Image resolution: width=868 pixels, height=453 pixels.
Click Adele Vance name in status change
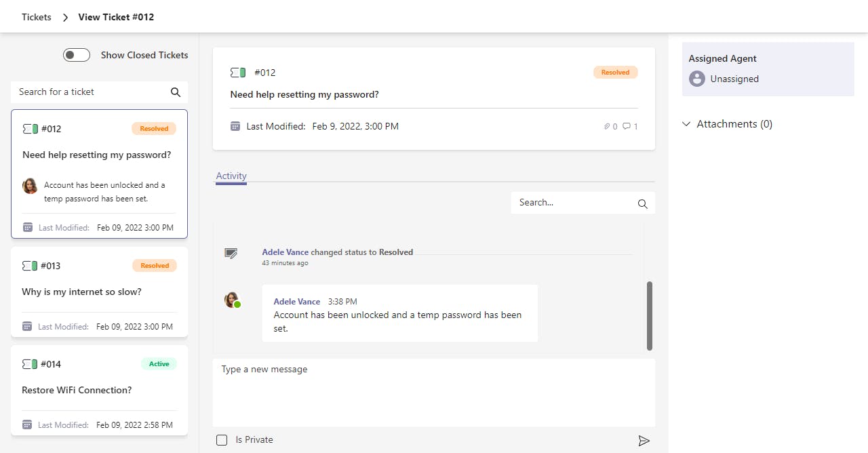point(285,252)
